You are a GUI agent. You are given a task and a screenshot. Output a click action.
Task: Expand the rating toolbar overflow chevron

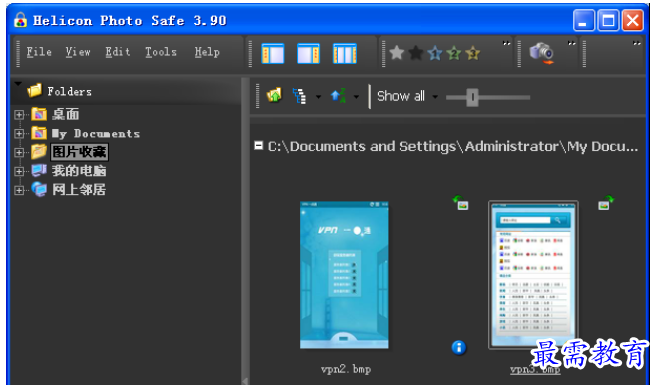point(506,43)
